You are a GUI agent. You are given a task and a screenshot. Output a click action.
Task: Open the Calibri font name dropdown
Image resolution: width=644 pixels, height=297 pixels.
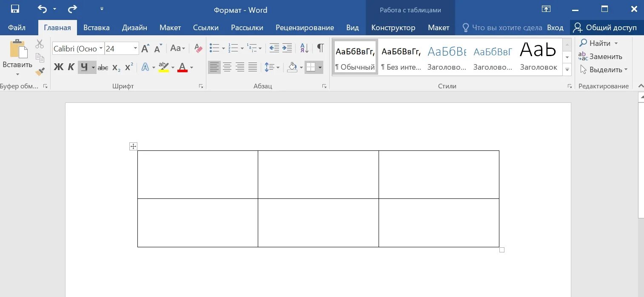[x=101, y=48]
